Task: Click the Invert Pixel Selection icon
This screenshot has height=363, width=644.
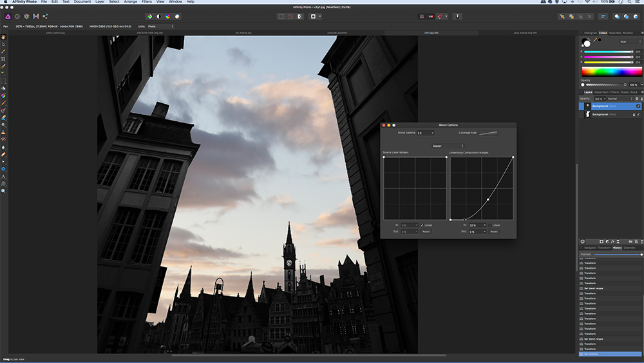Action: click(299, 17)
